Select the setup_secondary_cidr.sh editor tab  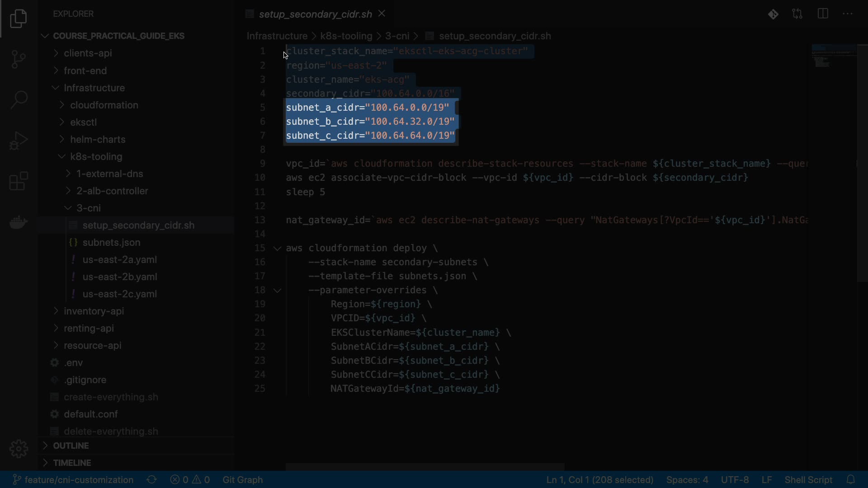pyautogui.click(x=315, y=14)
